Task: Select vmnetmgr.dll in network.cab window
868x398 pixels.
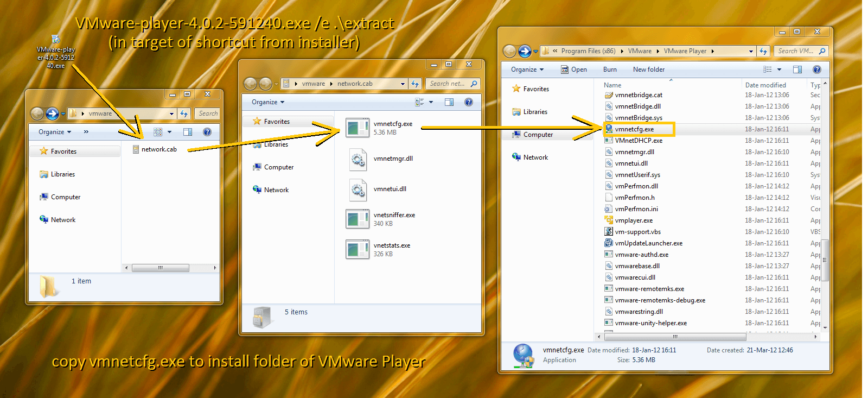Action: click(x=379, y=159)
